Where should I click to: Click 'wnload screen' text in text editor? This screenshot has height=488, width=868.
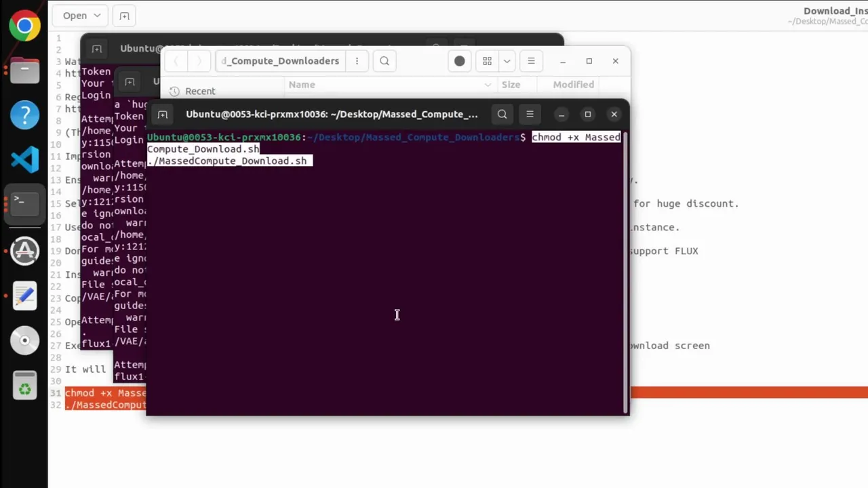click(x=669, y=346)
